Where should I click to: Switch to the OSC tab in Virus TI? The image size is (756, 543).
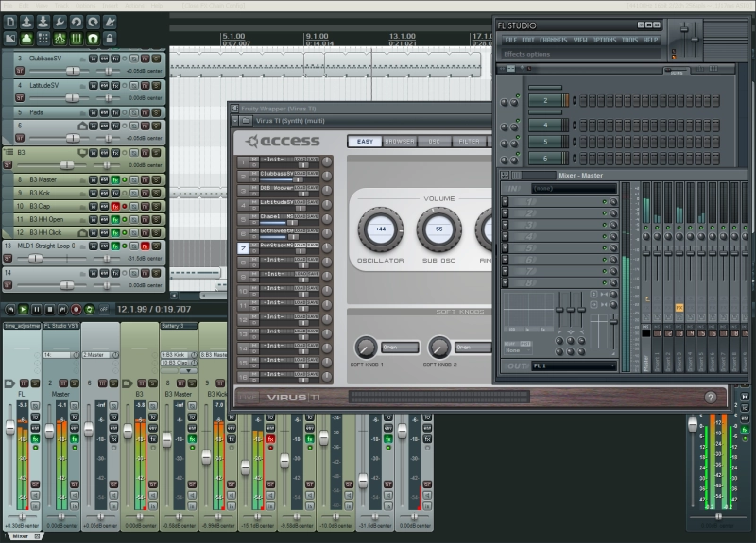434,141
